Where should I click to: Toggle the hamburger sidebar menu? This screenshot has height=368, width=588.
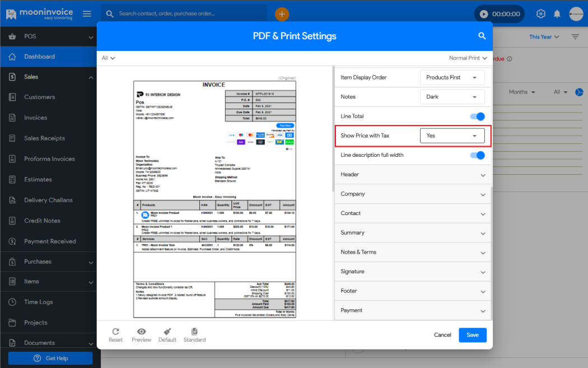87,13
